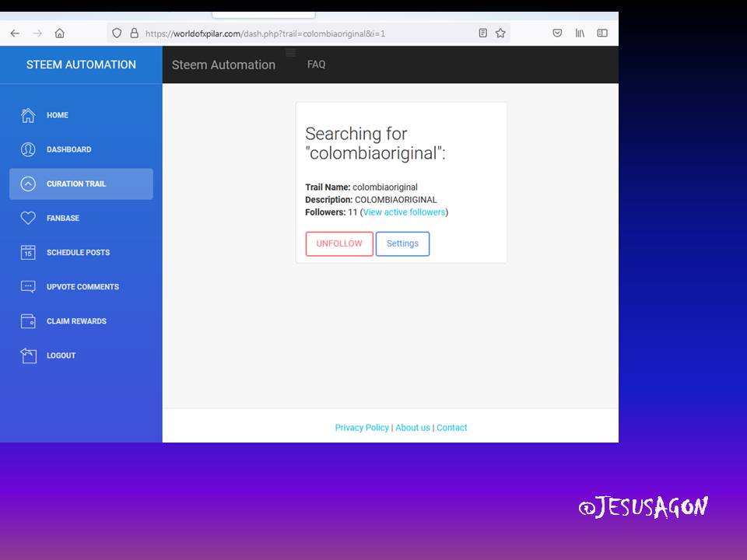Open CLAIM REWARDS page
The width and height of the screenshot is (747, 560).
pos(81,321)
